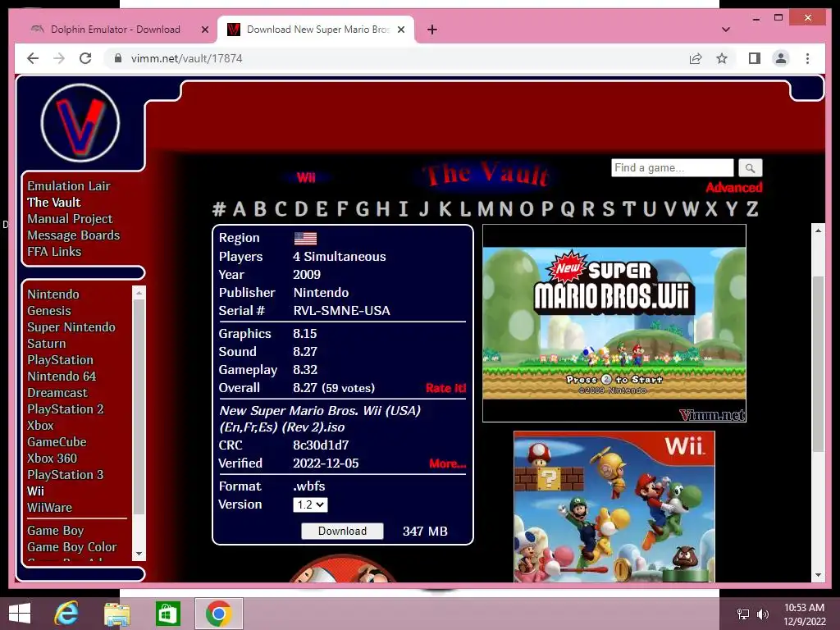The image size is (840, 630).
Task: Click the address bar URL
Action: (186, 58)
